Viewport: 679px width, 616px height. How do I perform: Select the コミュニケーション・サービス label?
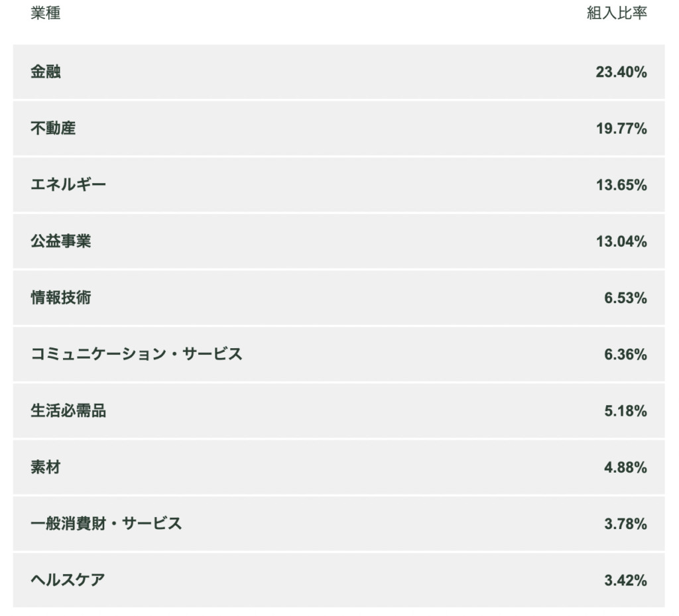pyautogui.click(x=137, y=354)
